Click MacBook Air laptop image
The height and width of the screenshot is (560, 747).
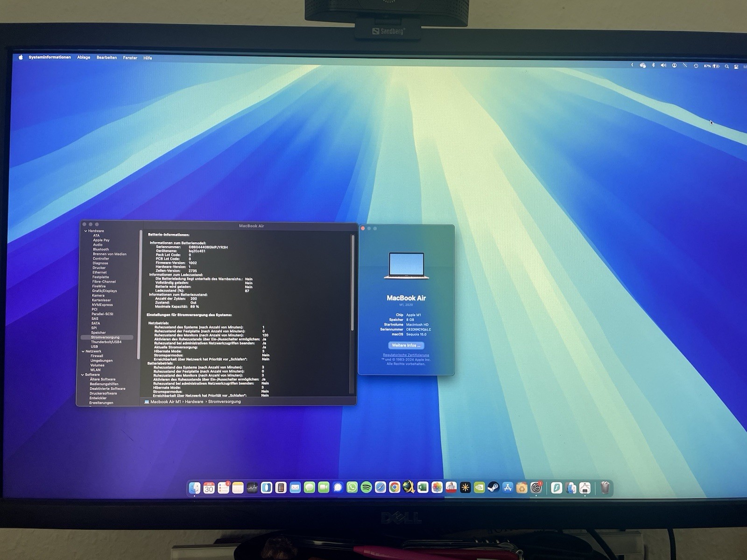click(x=407, y=266)
